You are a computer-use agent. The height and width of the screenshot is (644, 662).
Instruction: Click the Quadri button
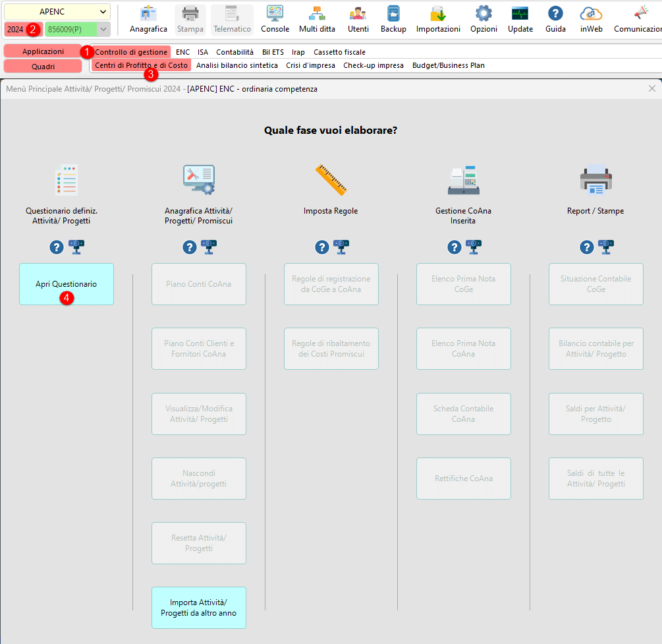[x=43, y=67]
